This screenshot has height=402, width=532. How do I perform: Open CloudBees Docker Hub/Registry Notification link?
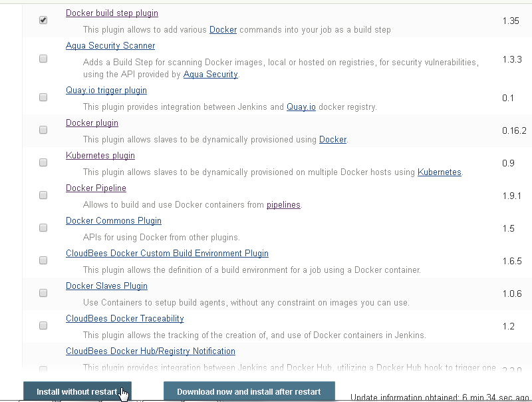[x=150, y=351]
